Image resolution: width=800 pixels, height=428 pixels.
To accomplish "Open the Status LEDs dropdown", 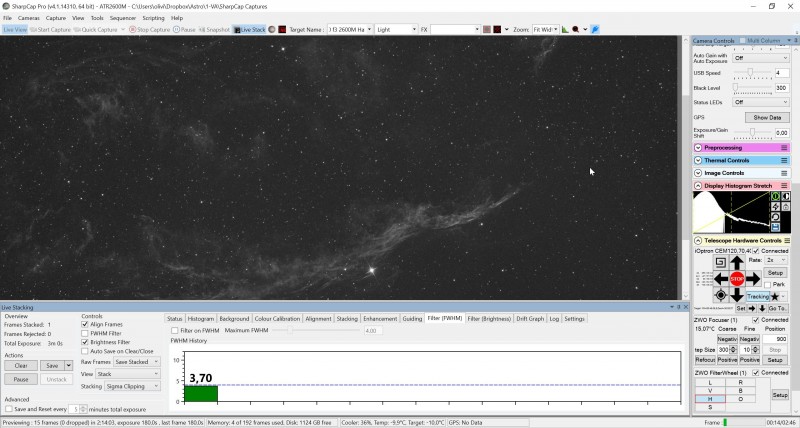I will (761, 102).
